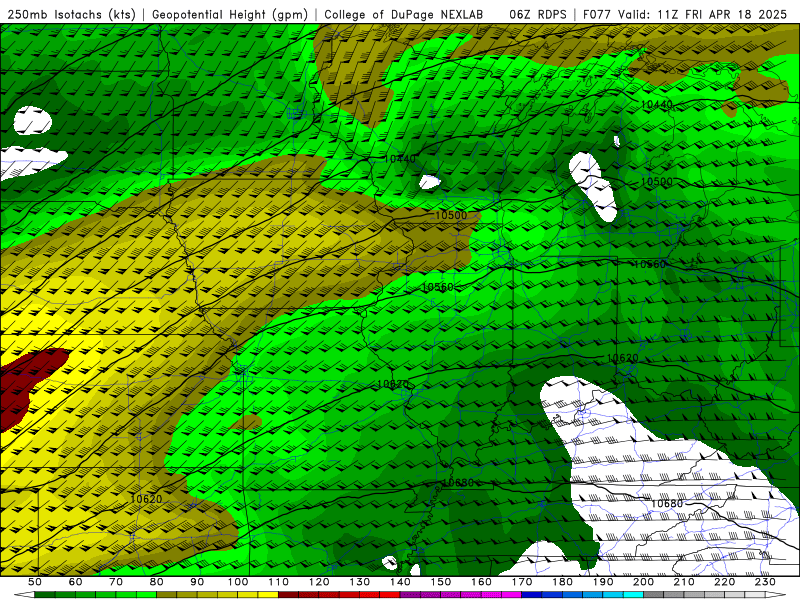The width and height of the screenshot is (800, 600).
Task: Click the 10680 contour label over the green area
Action: pyautogui.click(x=458, y=483)
